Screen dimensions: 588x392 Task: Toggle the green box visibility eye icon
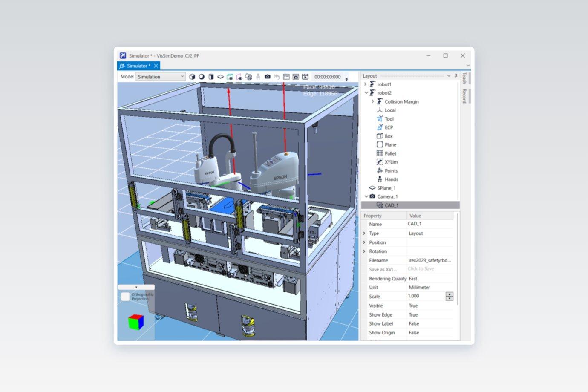coord(230,77)
